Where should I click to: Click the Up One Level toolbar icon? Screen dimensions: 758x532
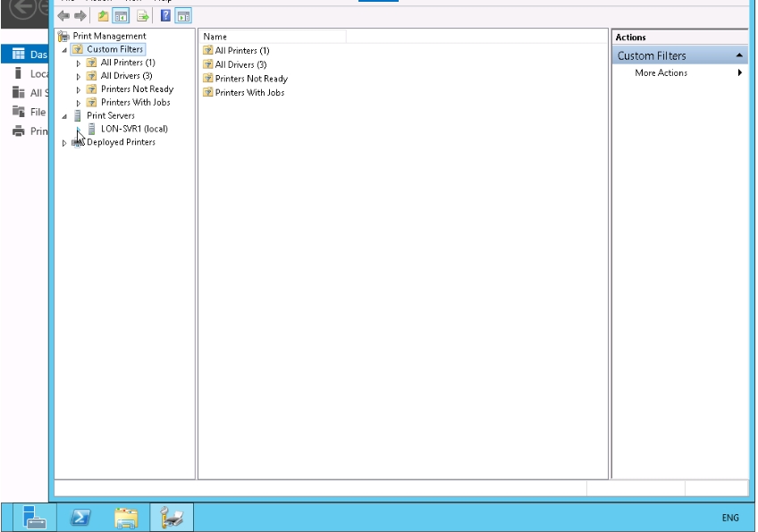(x=103, y=16)
